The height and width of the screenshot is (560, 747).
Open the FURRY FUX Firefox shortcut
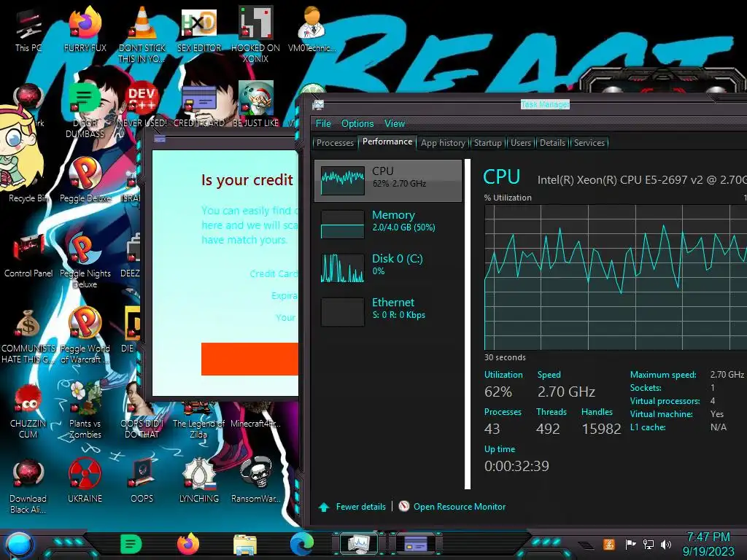(85, 29)
